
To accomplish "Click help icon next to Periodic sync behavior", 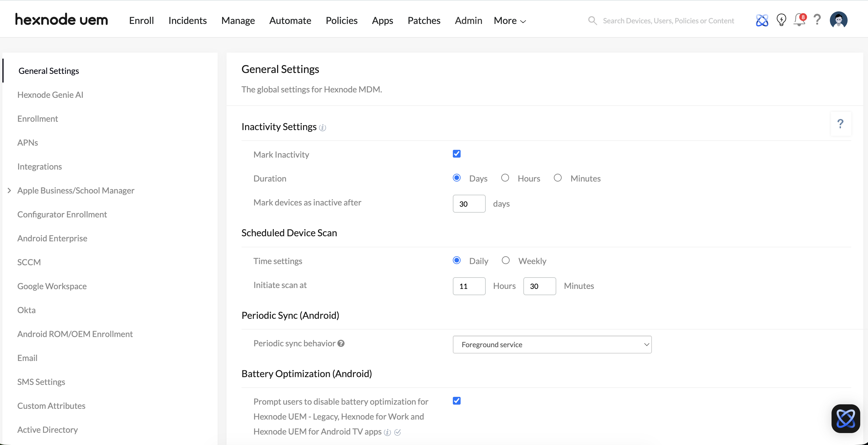I will coord(341,343).
